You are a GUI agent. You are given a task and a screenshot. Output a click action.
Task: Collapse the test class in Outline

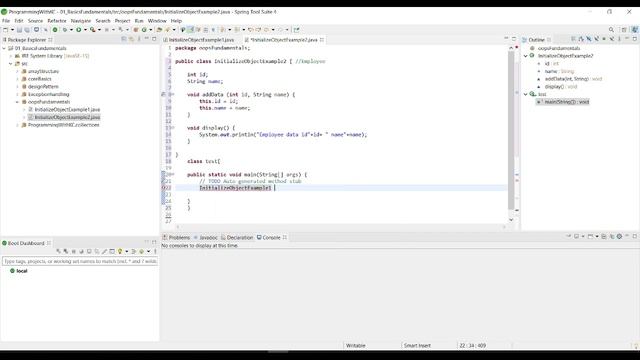[526, 94]
